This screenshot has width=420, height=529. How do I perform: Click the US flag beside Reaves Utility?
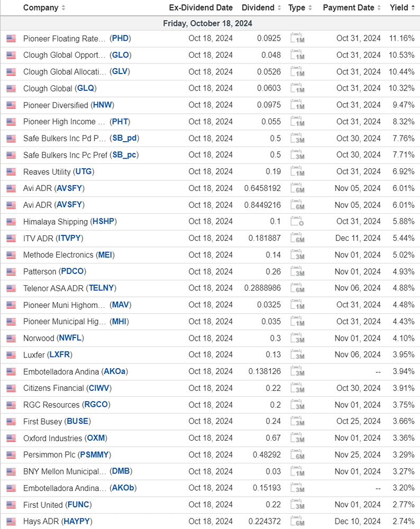pos(11,172)
